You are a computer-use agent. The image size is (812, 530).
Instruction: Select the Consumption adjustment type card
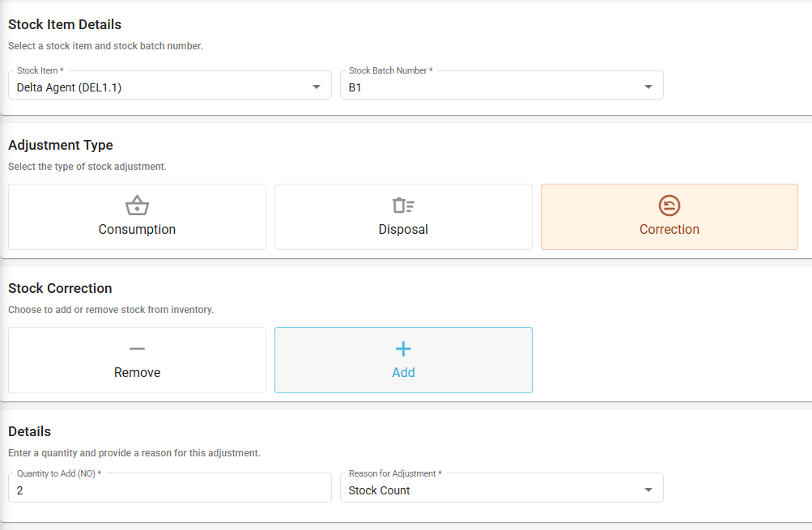(x=138, y=217)
